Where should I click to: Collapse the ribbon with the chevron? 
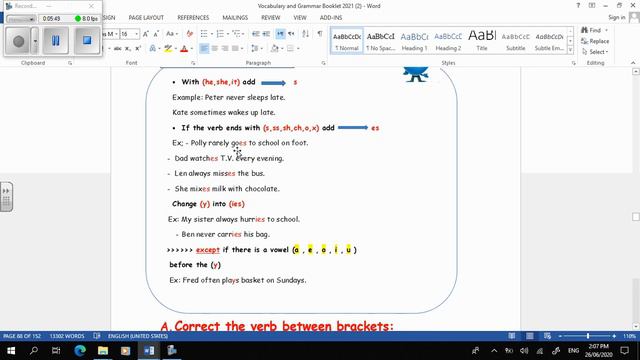(x=633, y=63)
